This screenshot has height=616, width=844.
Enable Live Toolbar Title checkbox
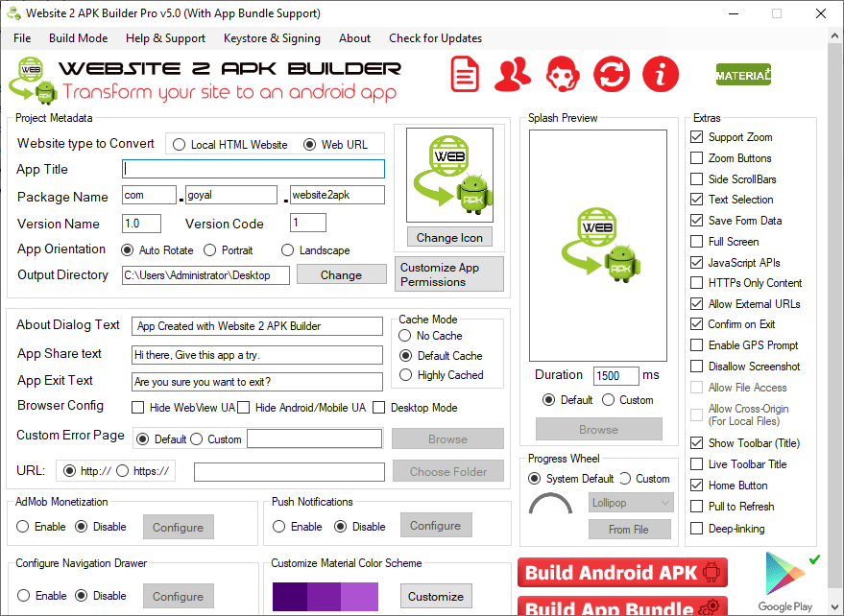click(x=696, y=463)
